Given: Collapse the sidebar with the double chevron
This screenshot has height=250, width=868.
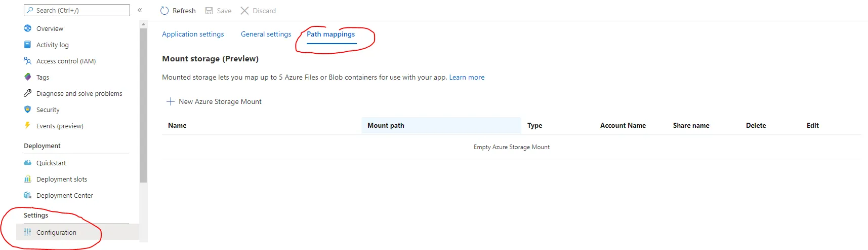Looking at the screenshot, I should tap(140, 10).
